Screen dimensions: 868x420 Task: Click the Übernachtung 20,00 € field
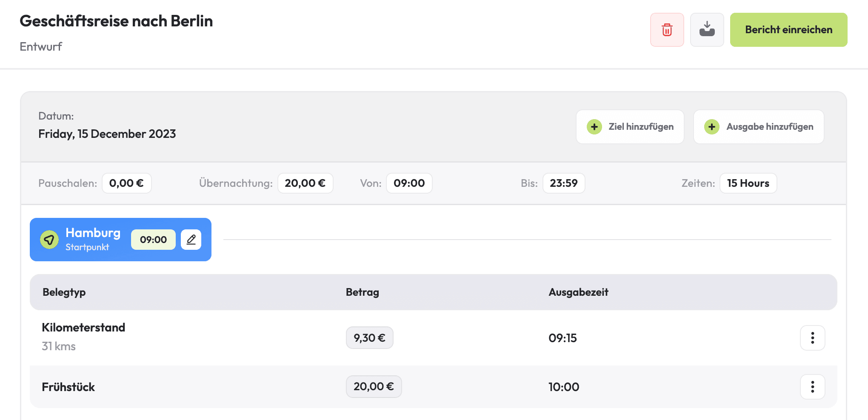pyautogui.click(x=305, y=183)
